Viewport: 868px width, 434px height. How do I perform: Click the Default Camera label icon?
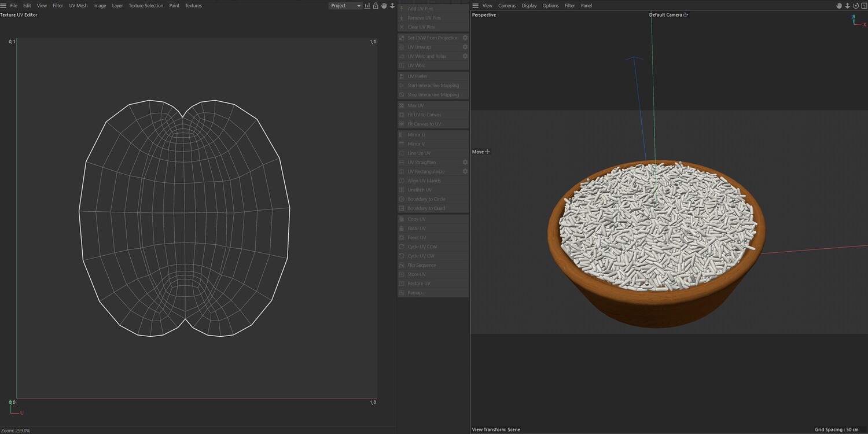point(686,15)
